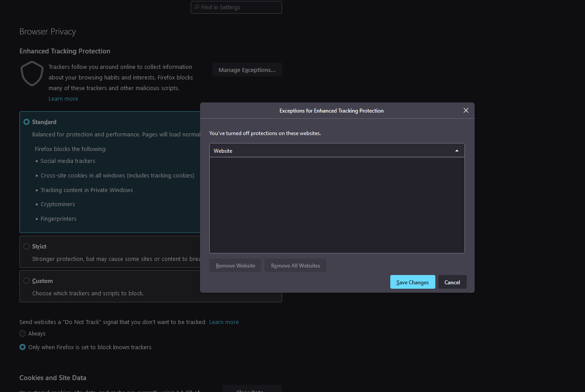The image size is (585, 392).
Task: Click the Save Changes button
Action: coord(412,282)
